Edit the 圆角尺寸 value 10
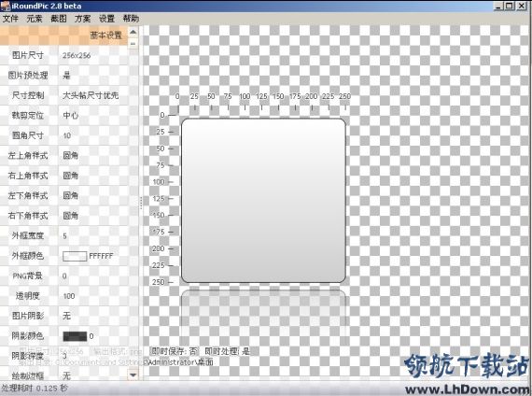The width and height of the screenshot is (532, 396). tap(67, 135)
